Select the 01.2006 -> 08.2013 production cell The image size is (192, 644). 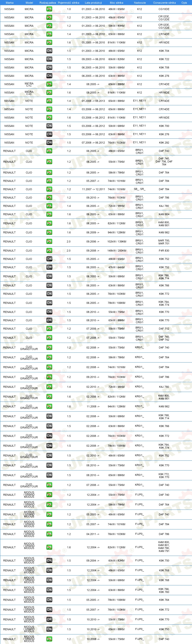(93, 101)
